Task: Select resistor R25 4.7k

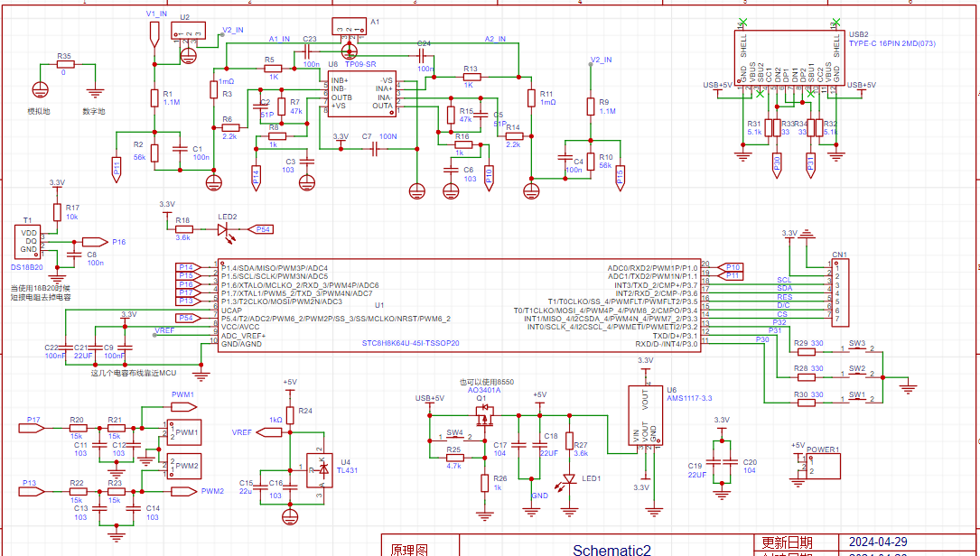Action: click(x=454, y=458)
